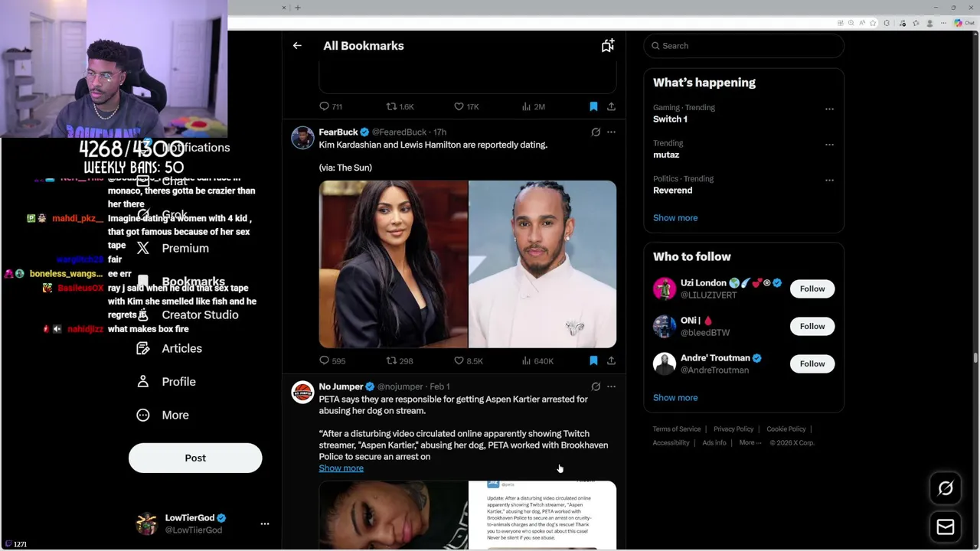Open Uzi London's profile avatar

[x=665, y=289]
